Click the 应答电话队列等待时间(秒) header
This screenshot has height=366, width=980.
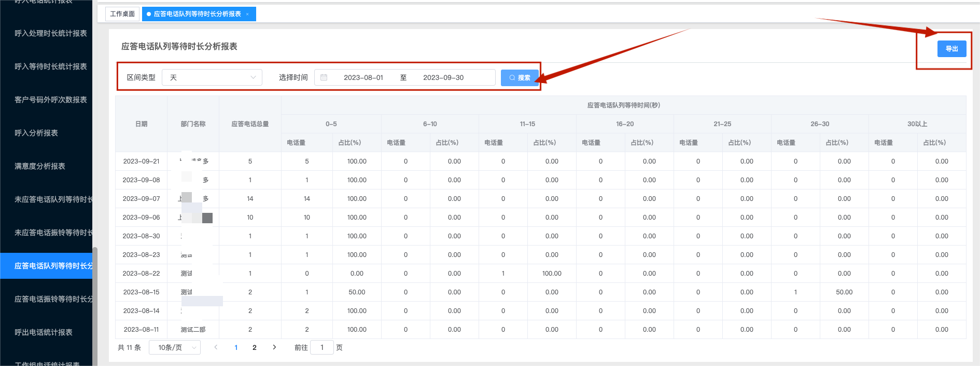[624, 105]
